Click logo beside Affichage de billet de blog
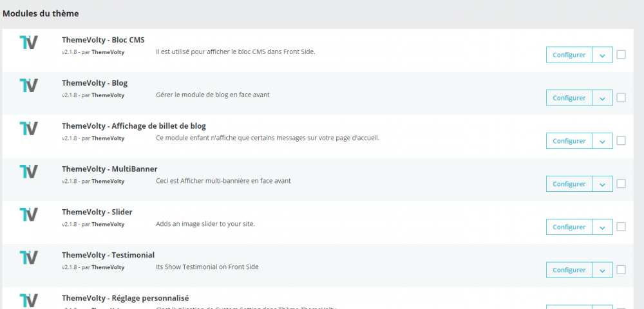 coord(29,129)
